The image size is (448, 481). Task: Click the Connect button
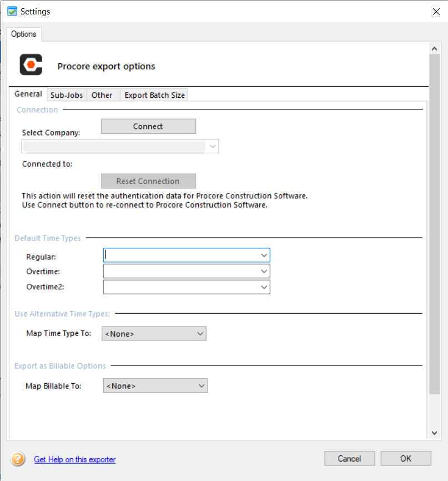point(148,127)
